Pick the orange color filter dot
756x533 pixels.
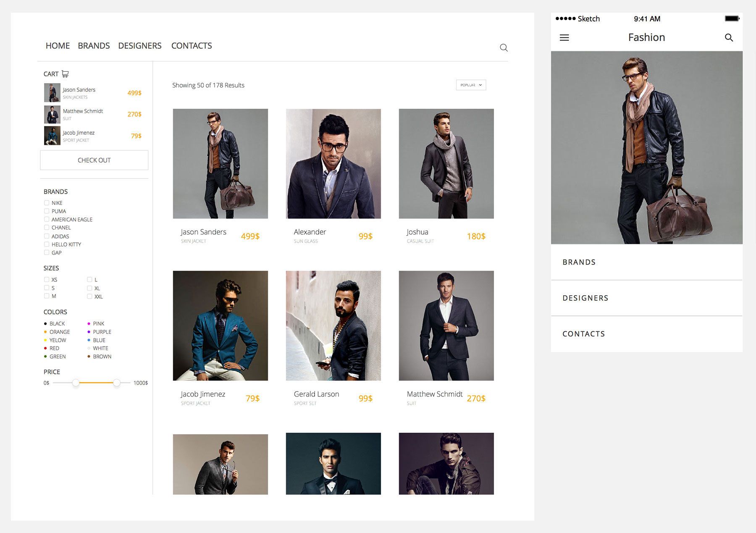click(x=45, y=332)
